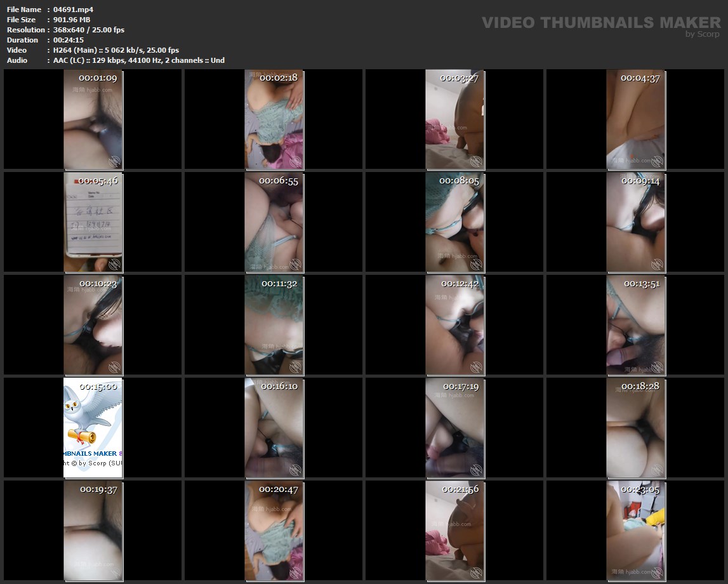The height and width of the screenshot is (584, 728).
Task: Click the 00:13:51 timestamp label
Action: (x=642, y=284)
